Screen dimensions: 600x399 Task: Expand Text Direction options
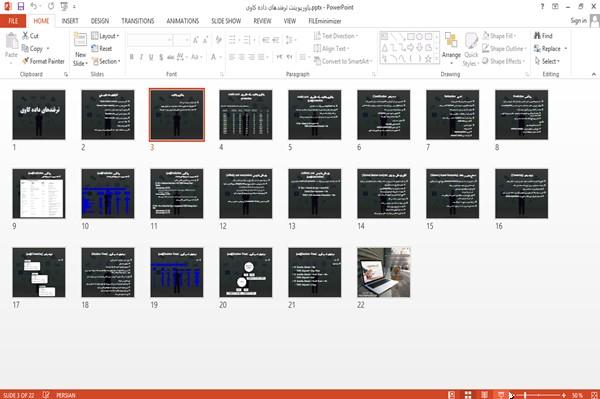[336, 36]
